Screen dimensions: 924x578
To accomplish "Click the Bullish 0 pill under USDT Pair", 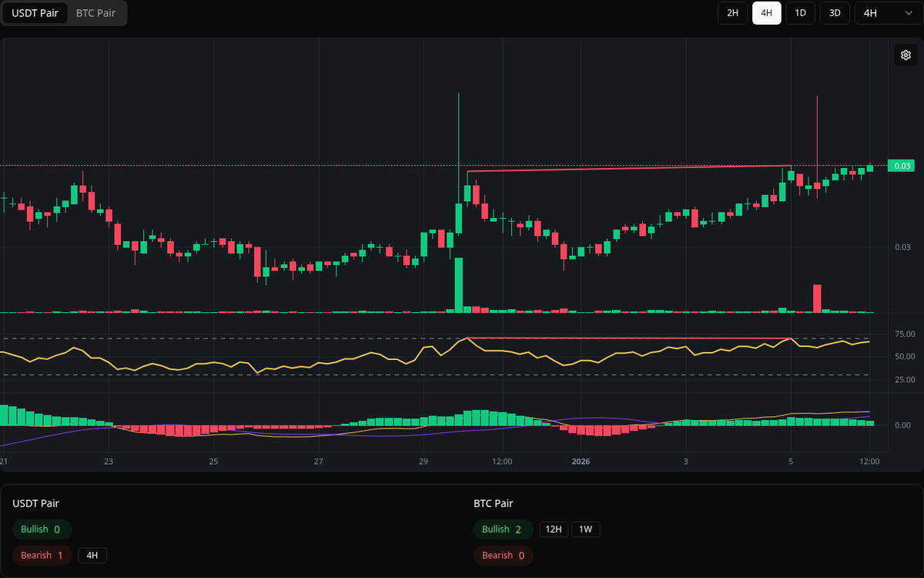I will 42,529.
